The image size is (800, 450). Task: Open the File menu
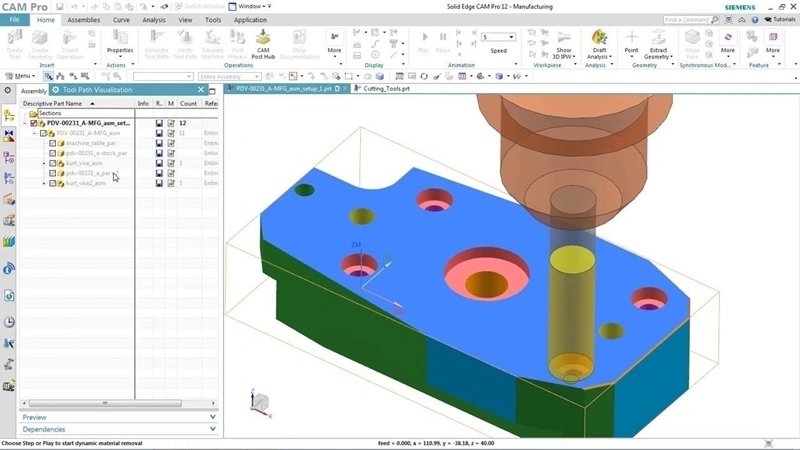(x=14, y=19)
